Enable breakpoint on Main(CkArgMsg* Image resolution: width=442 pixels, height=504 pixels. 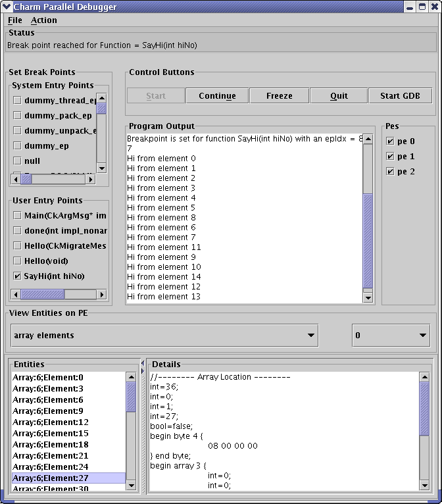(17, 215)
